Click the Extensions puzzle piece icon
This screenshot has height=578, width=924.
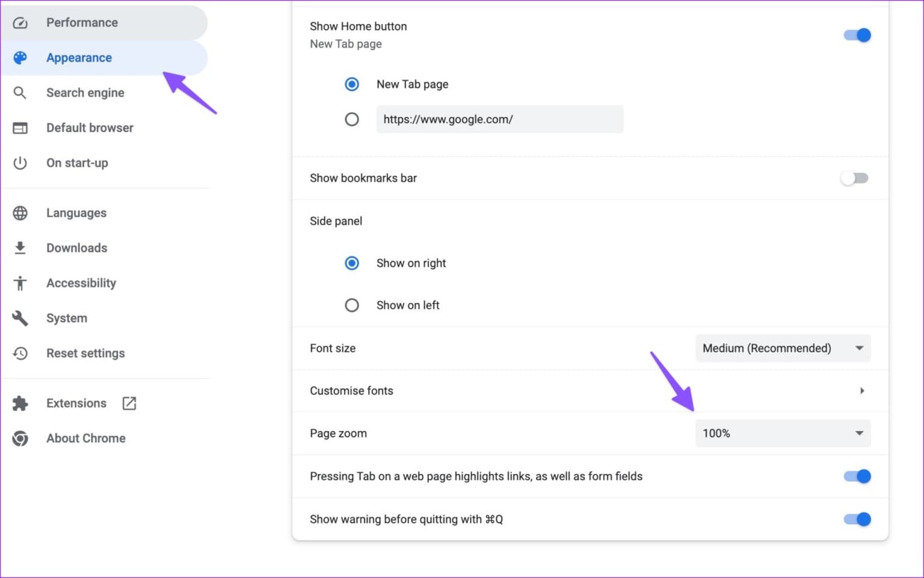(x=20, y=403)
